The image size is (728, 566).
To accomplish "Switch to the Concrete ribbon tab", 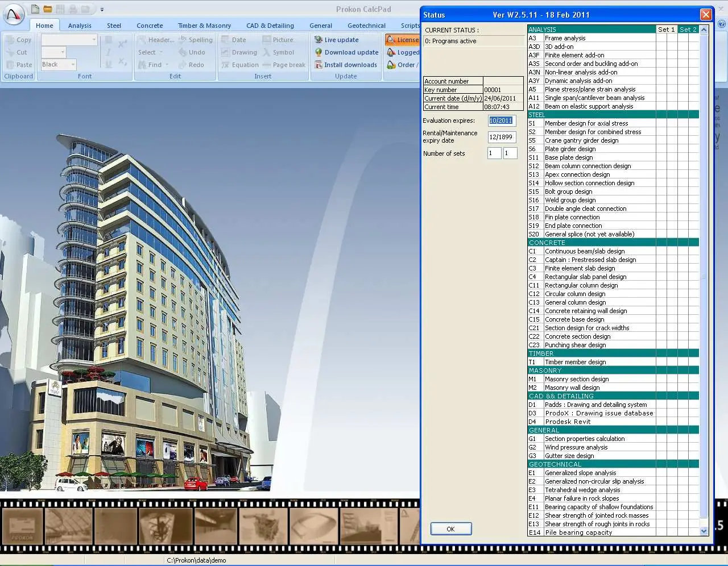I will [150, 26].
